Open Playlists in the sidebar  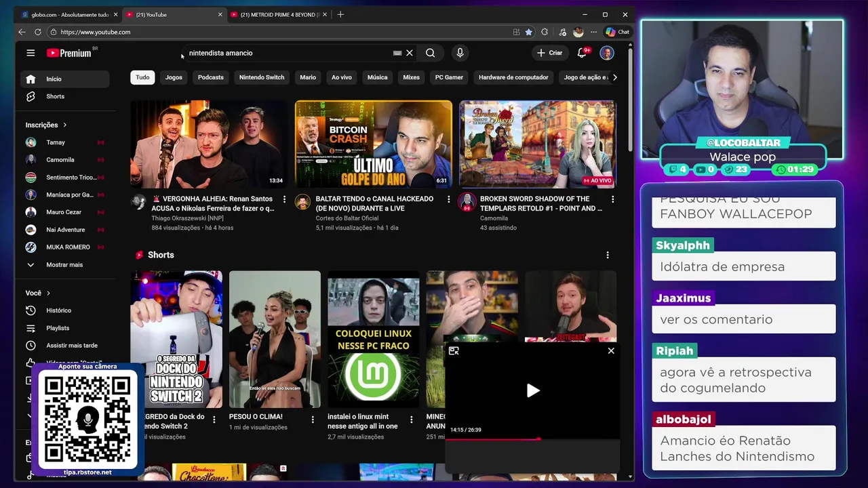65,328
